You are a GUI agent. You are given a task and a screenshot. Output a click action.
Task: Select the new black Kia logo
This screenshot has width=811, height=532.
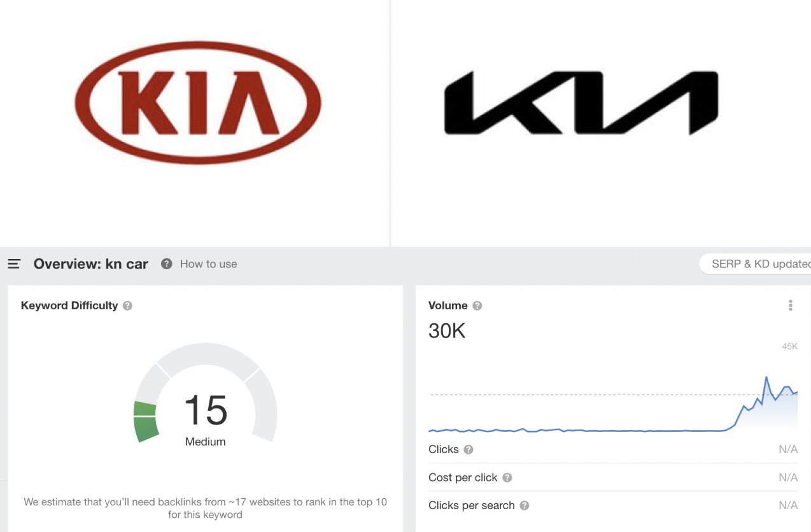click(x=581, y=103)
